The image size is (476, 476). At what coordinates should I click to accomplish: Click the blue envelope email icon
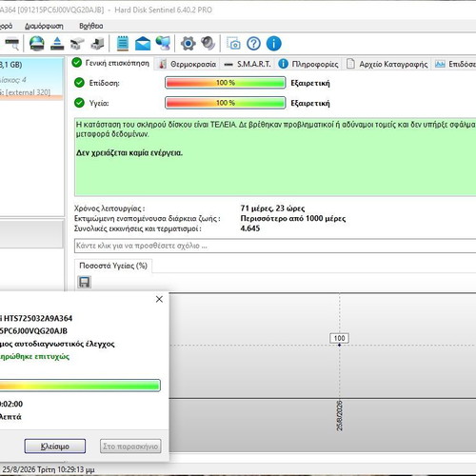pyautogui.click(x=143, y=44)
